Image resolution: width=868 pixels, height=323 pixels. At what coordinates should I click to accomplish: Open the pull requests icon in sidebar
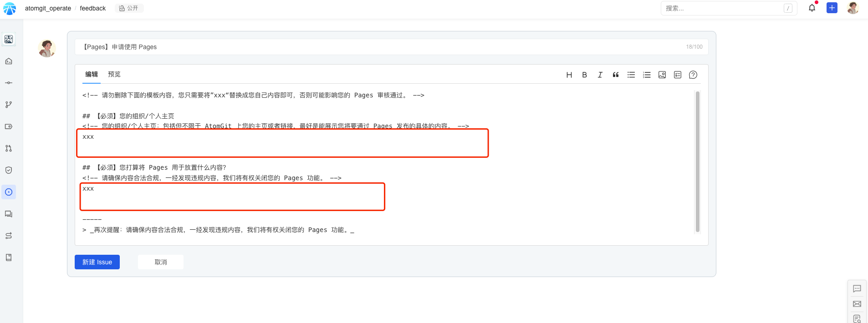(9, 148)
